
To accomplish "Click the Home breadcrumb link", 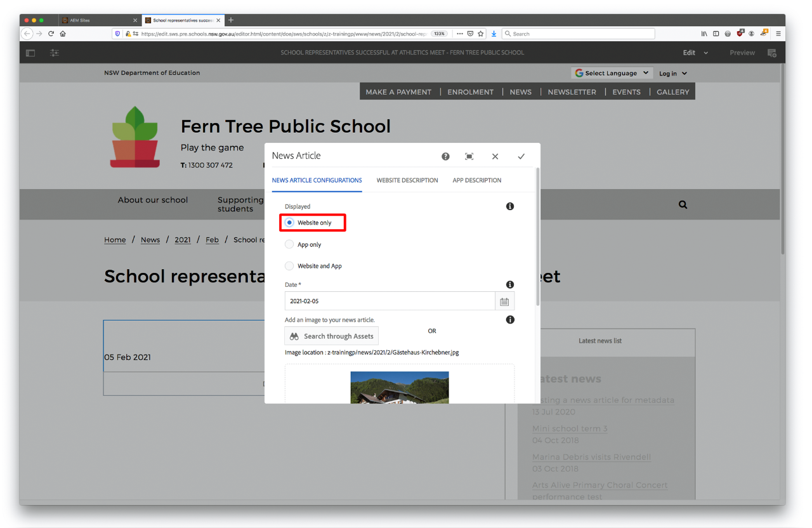I will pyautogui.click(x=115, y=240).
